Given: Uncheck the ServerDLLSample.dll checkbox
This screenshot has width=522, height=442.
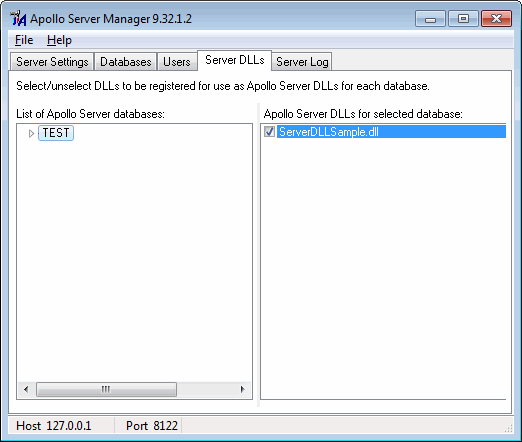Looking at the screenshot, I should point(269,132).
